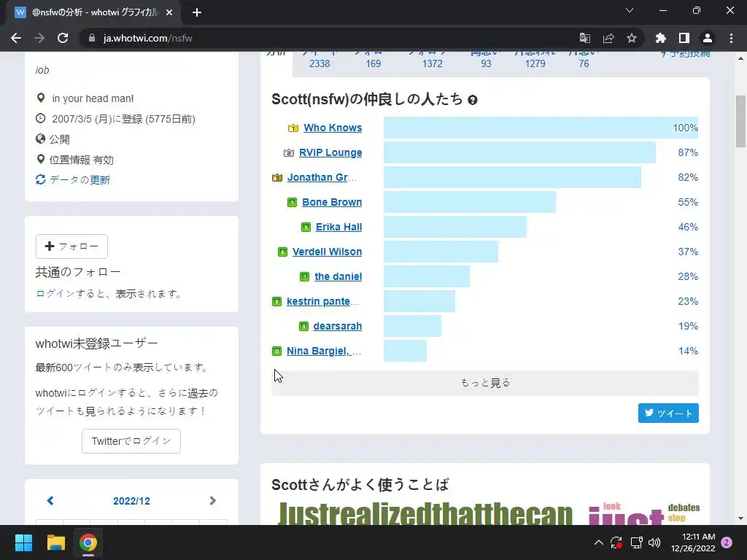The height and width of the screenshot is (560, 747).
Task: Click the green rank 4 badge by Bone Brown
Action: click(x=292, y=203)
